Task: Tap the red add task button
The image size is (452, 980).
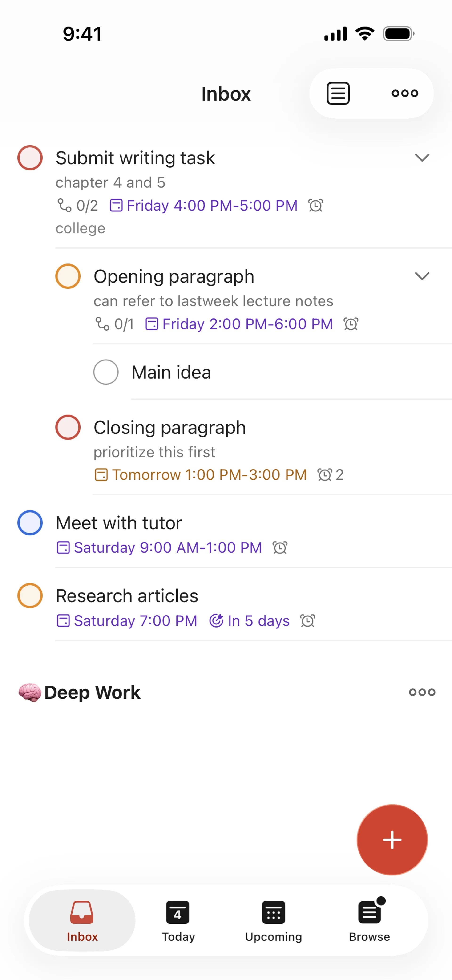Action: (392, 840)
